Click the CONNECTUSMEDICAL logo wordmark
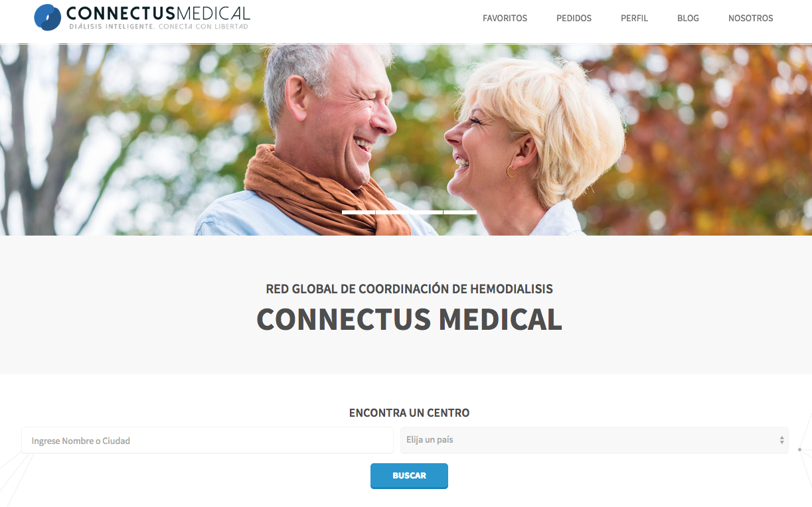812x507 pixels. [x=158, y=13]
